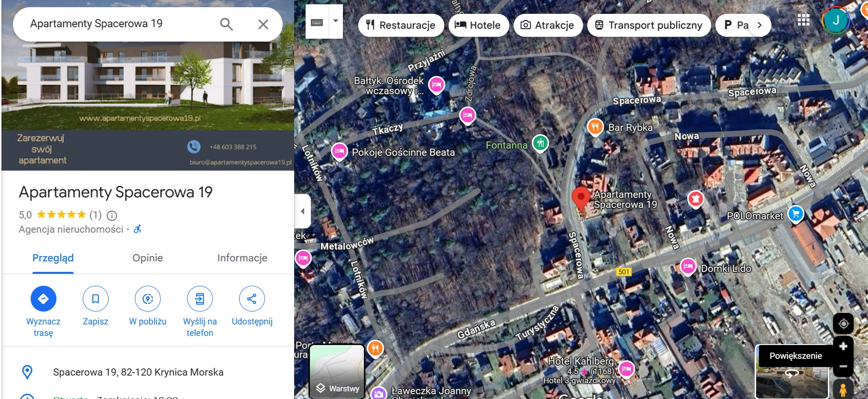Share place via Udostępnij icon
This screenshot has height=399, width=868.
coord(252,299)
